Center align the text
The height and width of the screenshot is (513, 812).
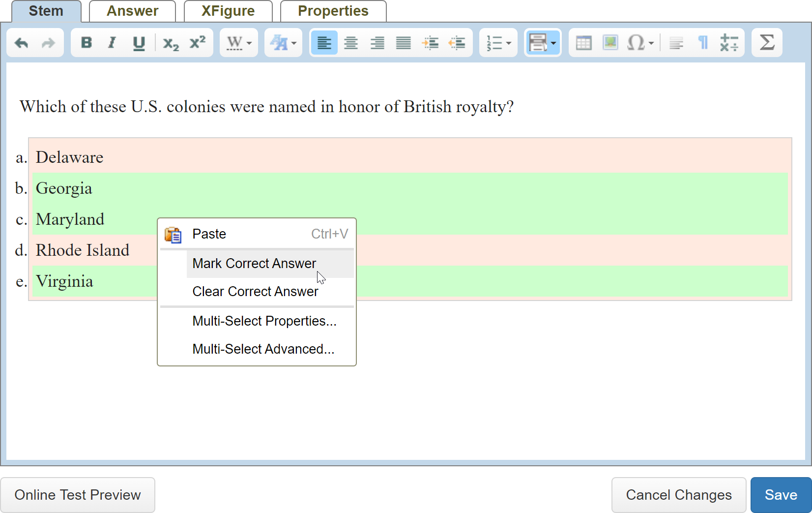click(x=350, y=43)
